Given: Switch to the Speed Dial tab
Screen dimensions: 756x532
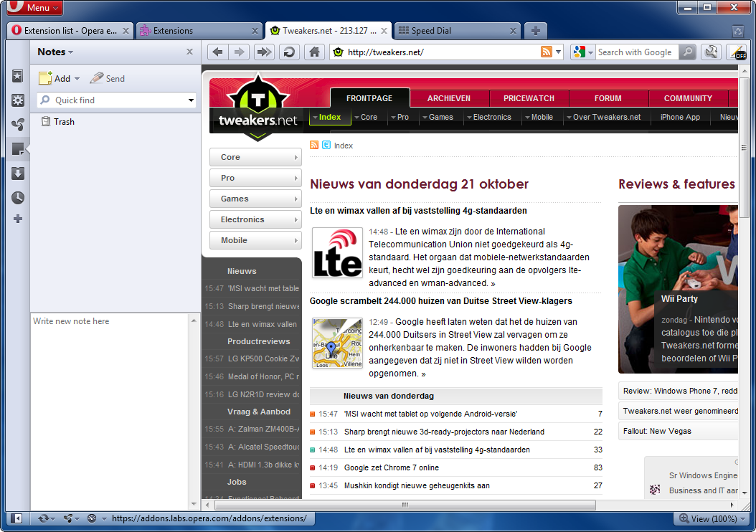Looking at the screenshot, I should tap(457, 31).
